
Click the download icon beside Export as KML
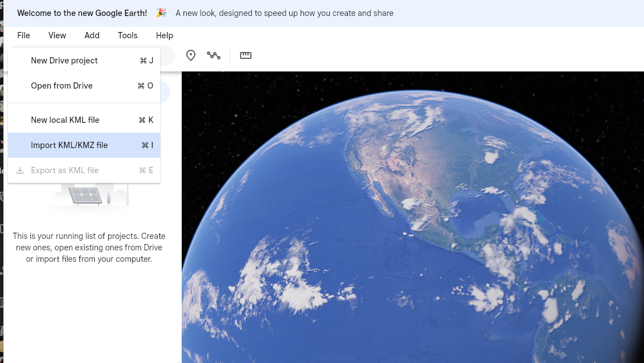click(20, 170)
